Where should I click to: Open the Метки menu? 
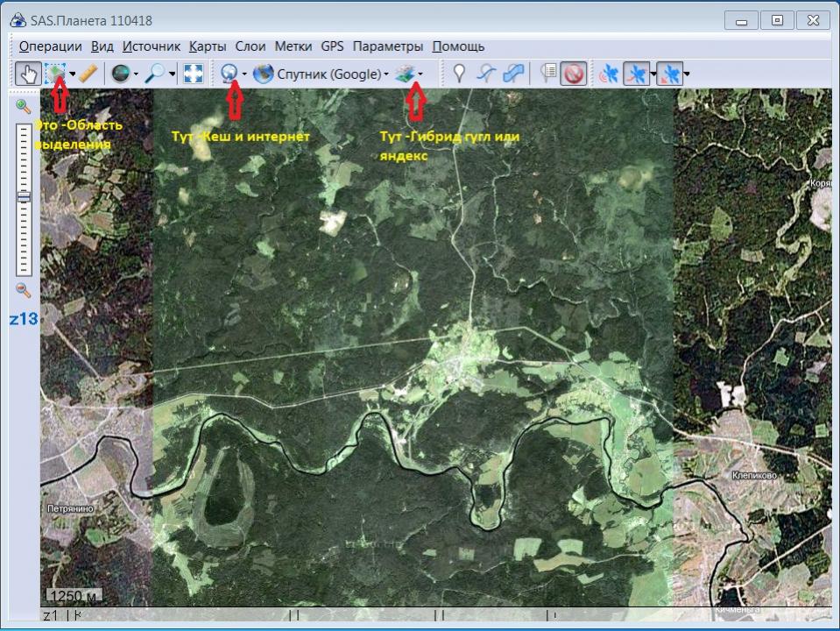(293, 46)
